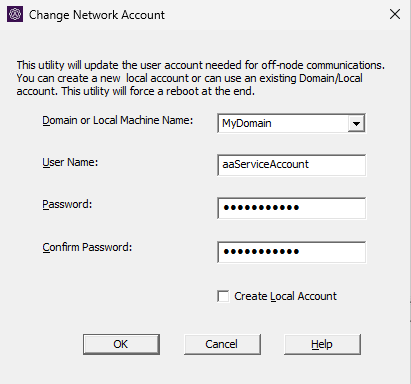Expand the domain name dropdown arrow
Screen dimensions: 411x384
pos(356,124)
